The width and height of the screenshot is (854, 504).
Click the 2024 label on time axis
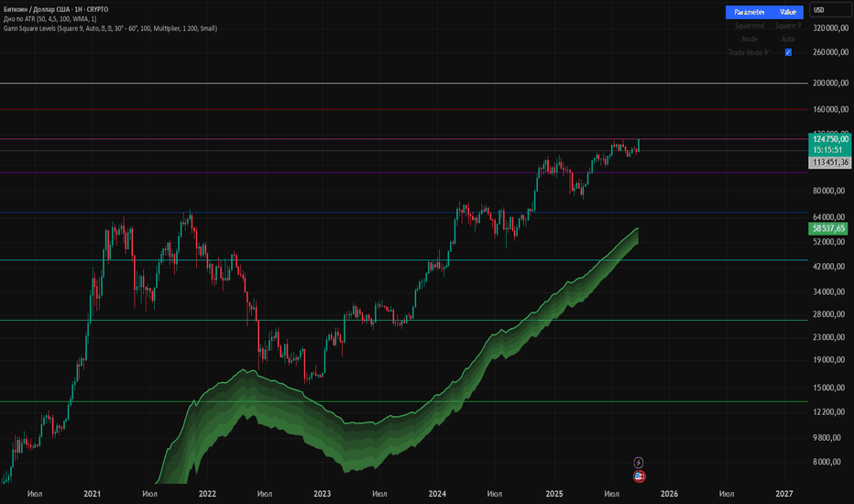pyautogui.click(x=438, y=493)
